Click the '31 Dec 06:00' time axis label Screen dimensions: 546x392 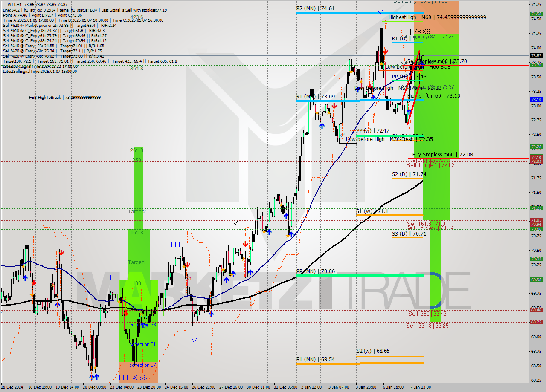pos(285,387)
